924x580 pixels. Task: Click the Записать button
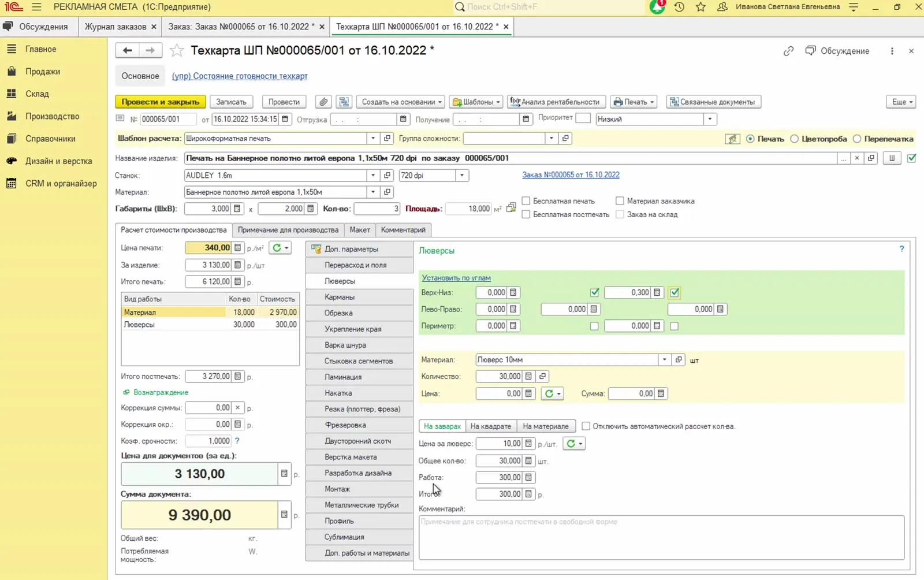pos(231,102)
